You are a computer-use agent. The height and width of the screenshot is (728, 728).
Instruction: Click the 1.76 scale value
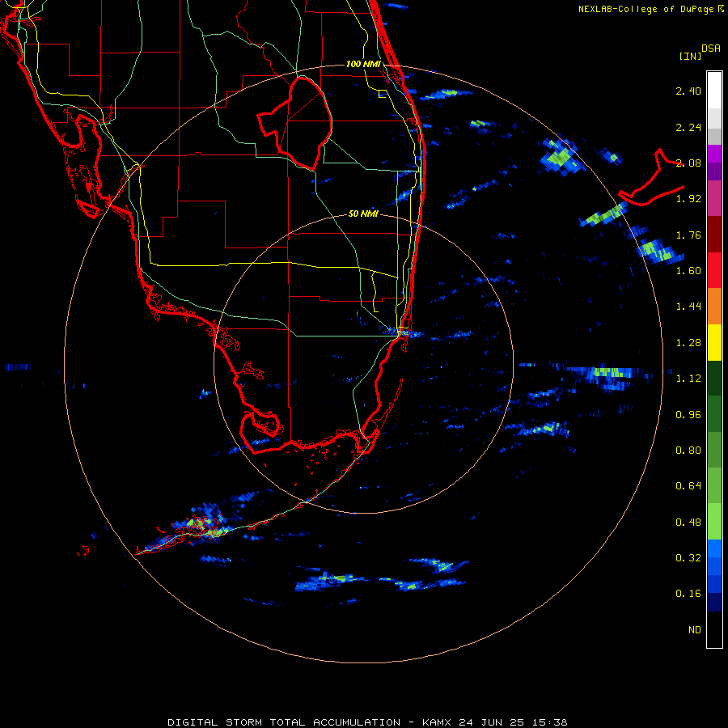[x=688, y=235]
